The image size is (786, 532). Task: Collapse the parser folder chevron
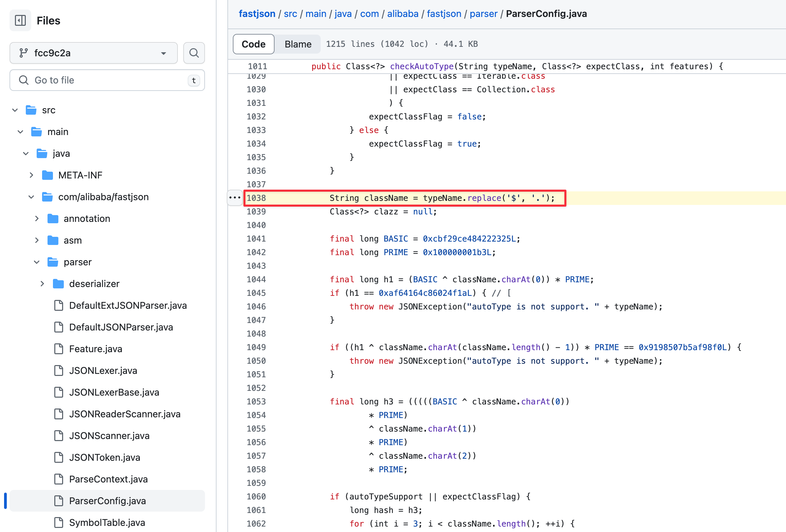(x=37, y=262)
